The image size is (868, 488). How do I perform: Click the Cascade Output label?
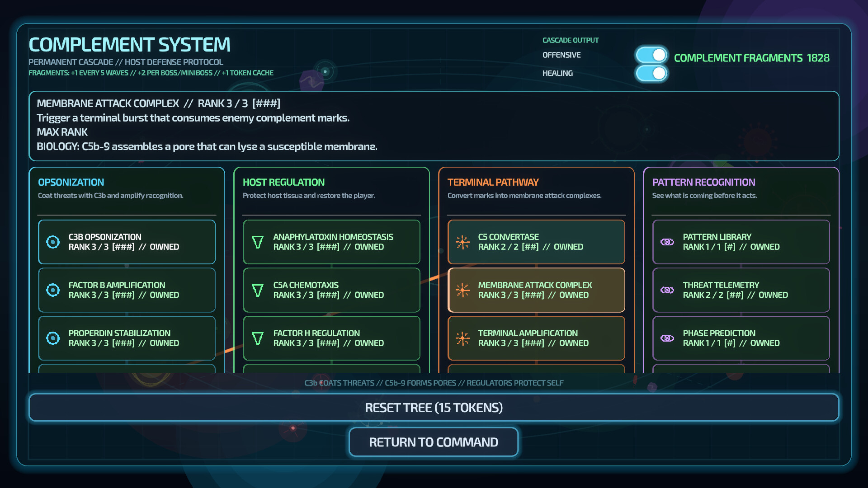click(x=570, y=40)
